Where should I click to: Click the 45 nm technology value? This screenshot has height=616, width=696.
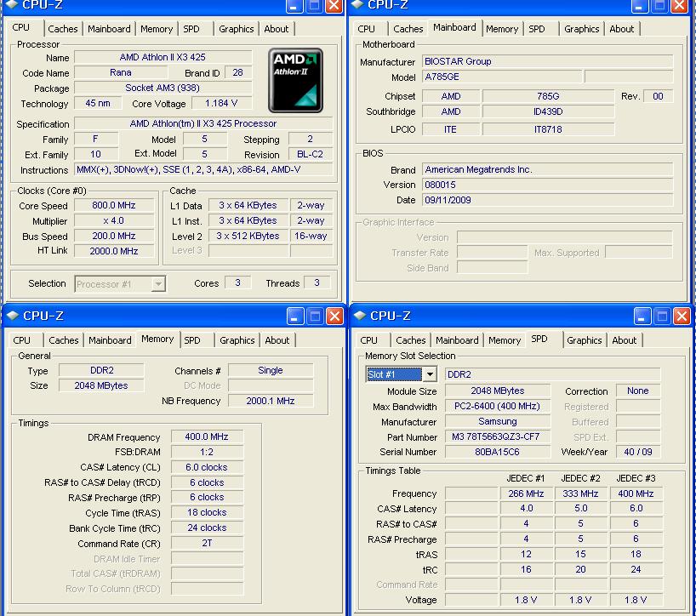coord(98,104)
